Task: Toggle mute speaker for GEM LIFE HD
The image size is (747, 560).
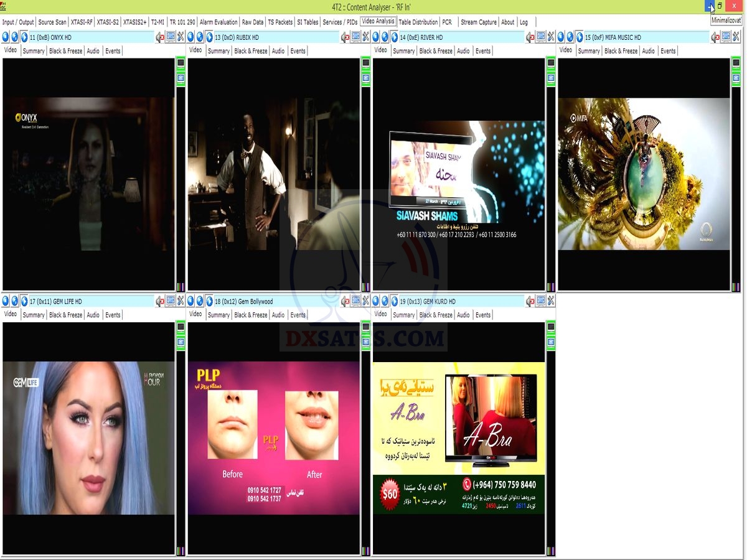Action: [159, 301]
